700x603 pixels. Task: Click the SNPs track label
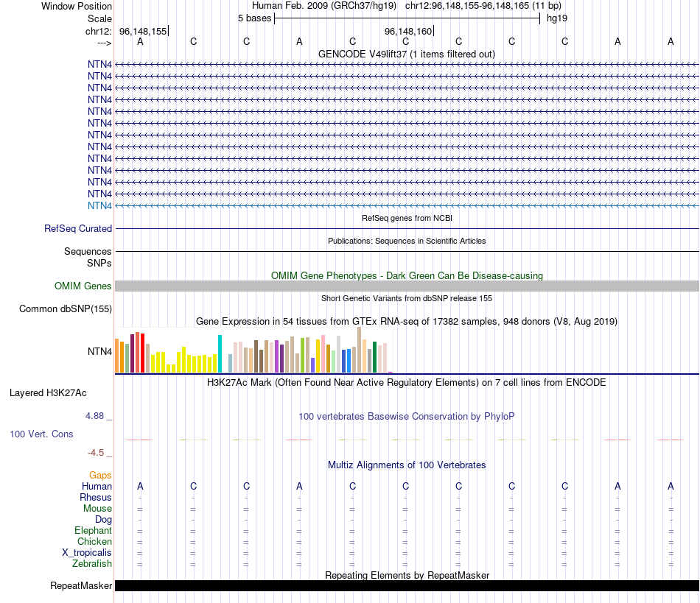coord(99,263)
